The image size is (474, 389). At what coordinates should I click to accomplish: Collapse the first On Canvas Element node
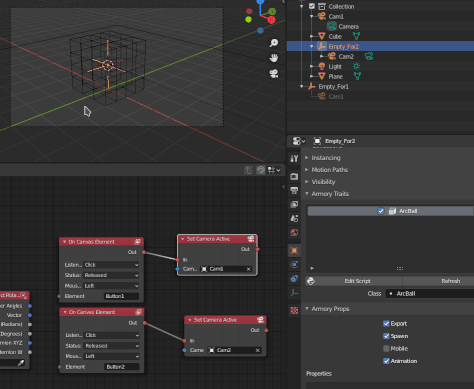pyautogui.click(x=64, y=242)
